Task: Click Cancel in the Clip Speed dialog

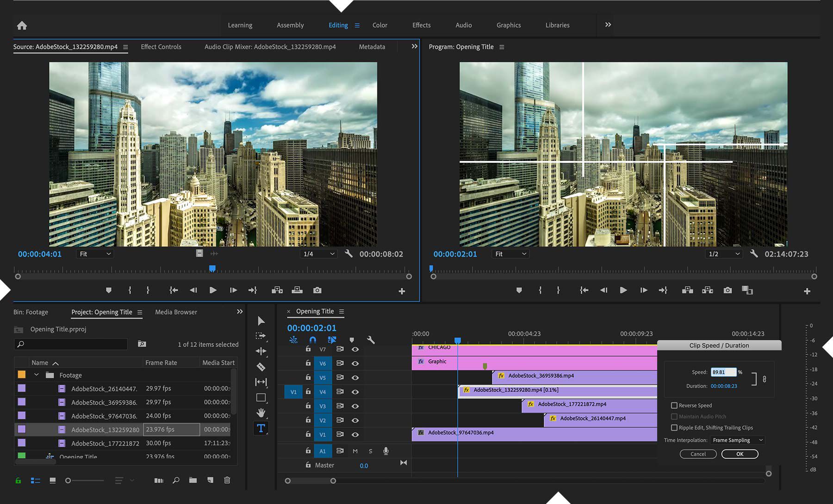Action: click(x=698, y=454)
